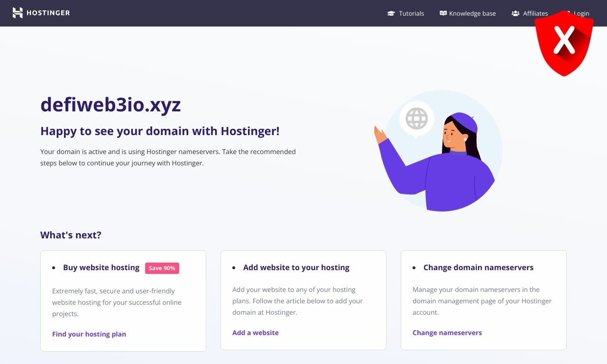This screenshot has height=364, width=607.
Task: Open the Knowledge base menu item
Action: (x=468, y=13)
